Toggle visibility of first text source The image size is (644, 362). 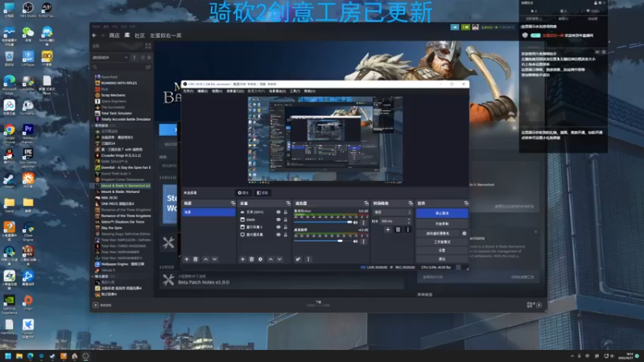point(279,212)
